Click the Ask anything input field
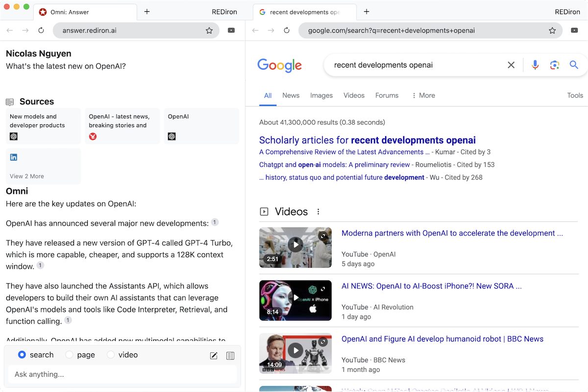Image resolution: width=588 pixels, height=392 pixels. coord(122,374)
